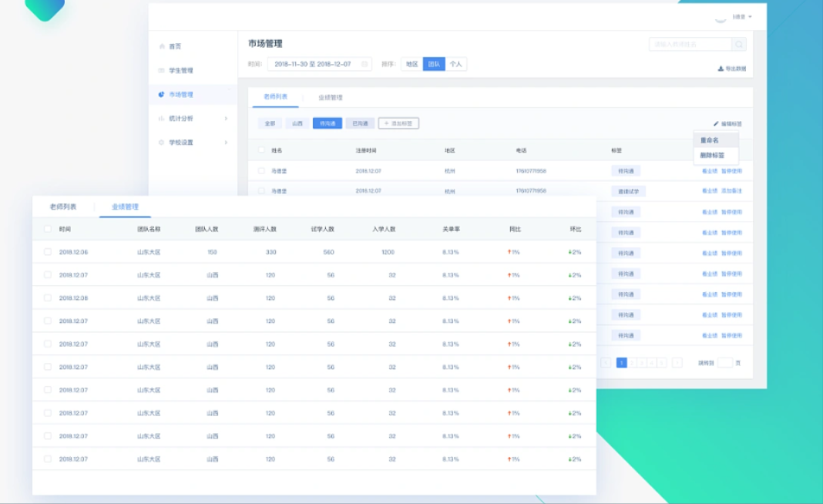
Task: Filter by the 已沟通 tag
Action: click(360, 123)
